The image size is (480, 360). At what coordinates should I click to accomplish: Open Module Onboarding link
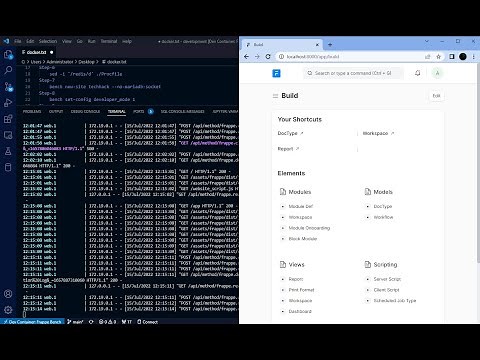coord(309,228)
